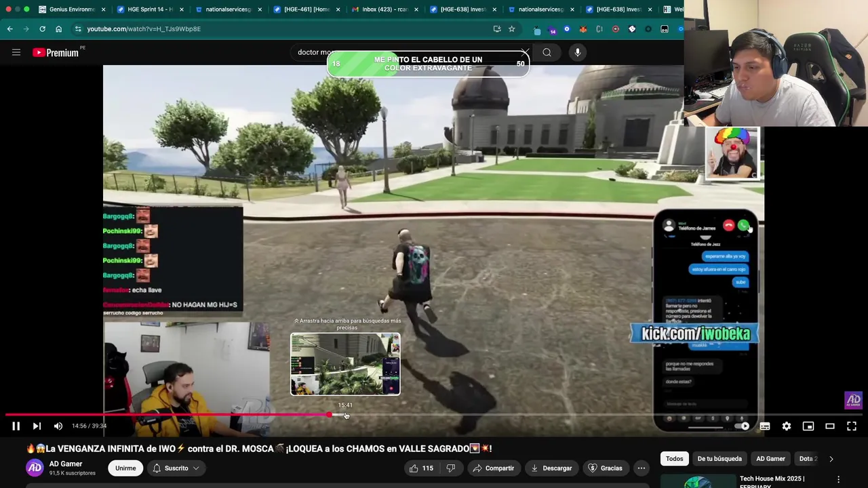This screenshot has width=868, height=488.
Task: Click the '91,5 K suscriptores' count
Action: point(72,473)
